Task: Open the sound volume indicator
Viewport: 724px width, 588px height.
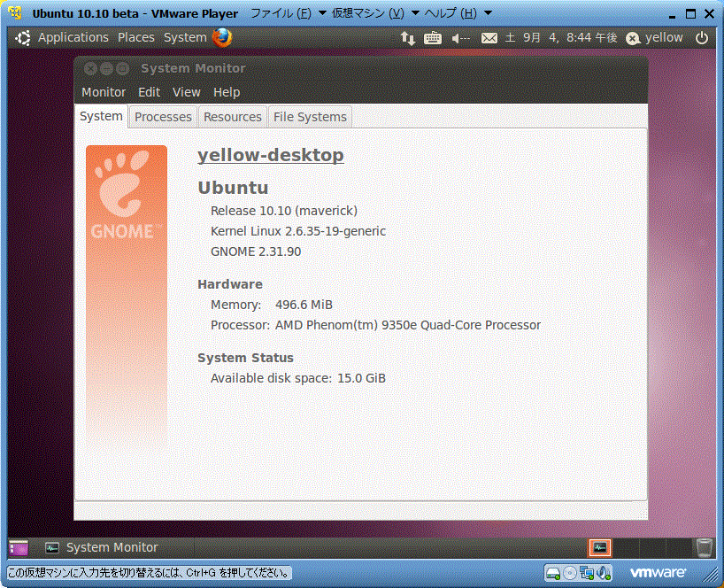Action: click(x=460, y=38)
